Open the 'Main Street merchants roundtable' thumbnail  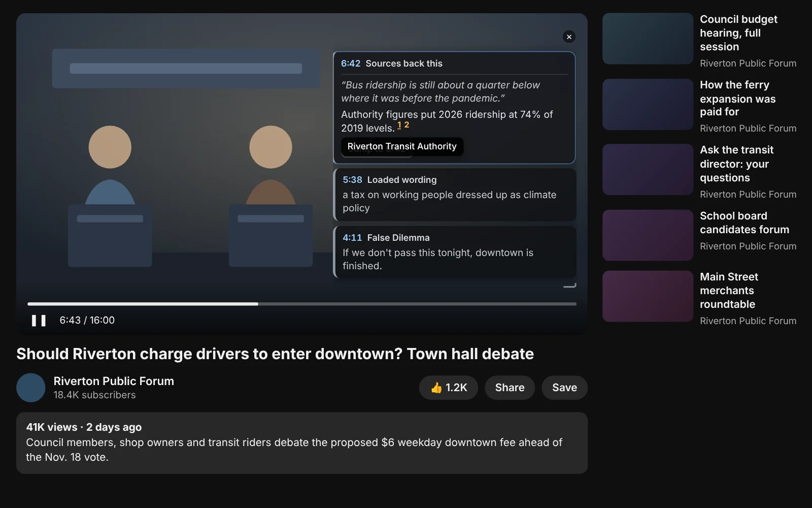[x=648, y=296]
